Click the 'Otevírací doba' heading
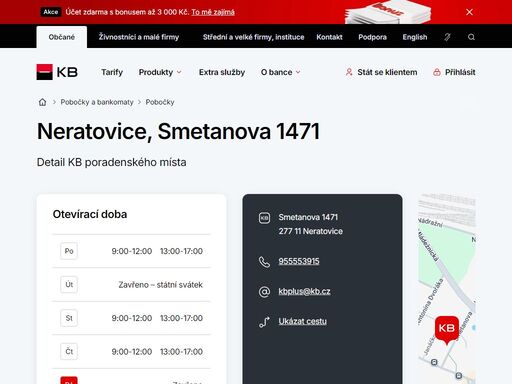 pyautogui.click(x=90, y=214)
